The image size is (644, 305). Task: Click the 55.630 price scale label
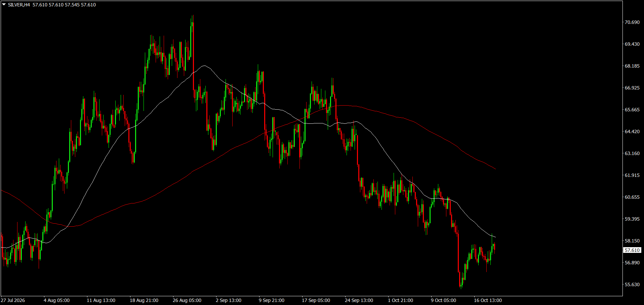pyautogui.click(x=632, y=284)
